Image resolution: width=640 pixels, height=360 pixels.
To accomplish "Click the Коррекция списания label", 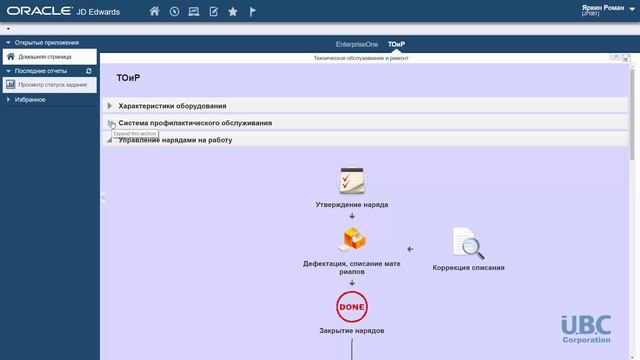I will (x=468, y=268).
